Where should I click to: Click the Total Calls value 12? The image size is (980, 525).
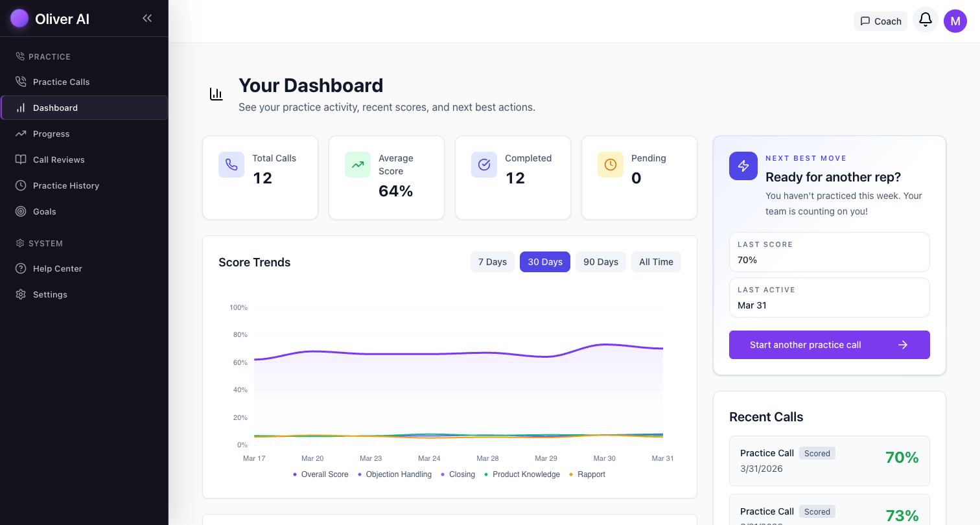point(262,178)
